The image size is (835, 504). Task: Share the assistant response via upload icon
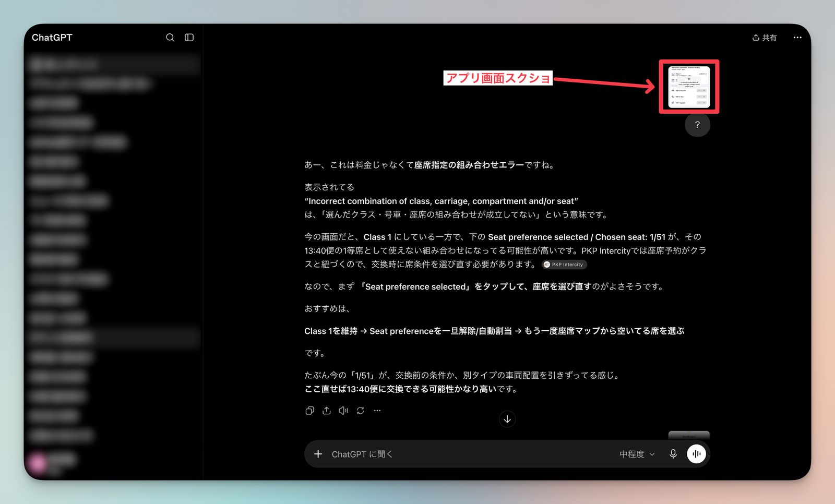pyautogui.click(x=327, y=411)
